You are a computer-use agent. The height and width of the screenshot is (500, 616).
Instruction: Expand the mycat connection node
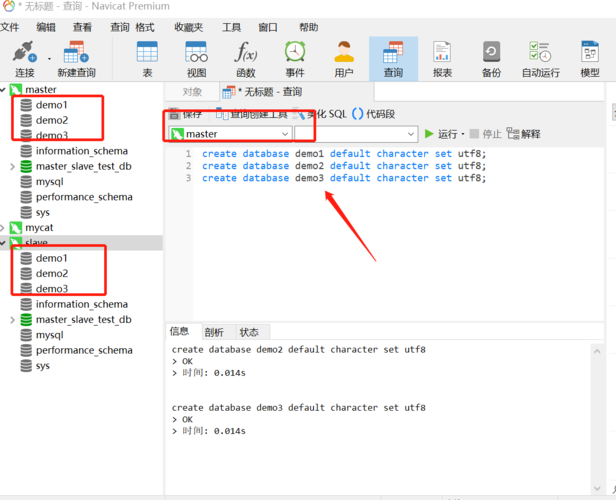[3, 228]
